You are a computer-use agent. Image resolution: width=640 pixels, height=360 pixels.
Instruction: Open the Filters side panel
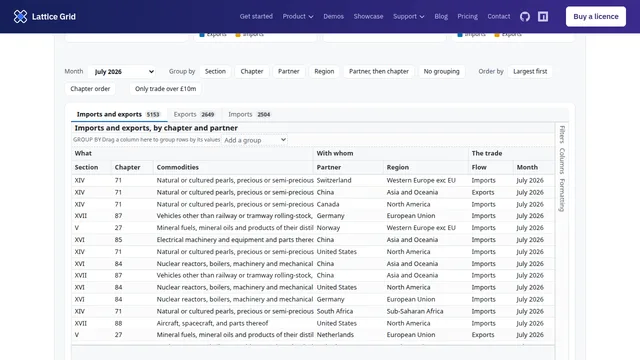coord(562,134)
